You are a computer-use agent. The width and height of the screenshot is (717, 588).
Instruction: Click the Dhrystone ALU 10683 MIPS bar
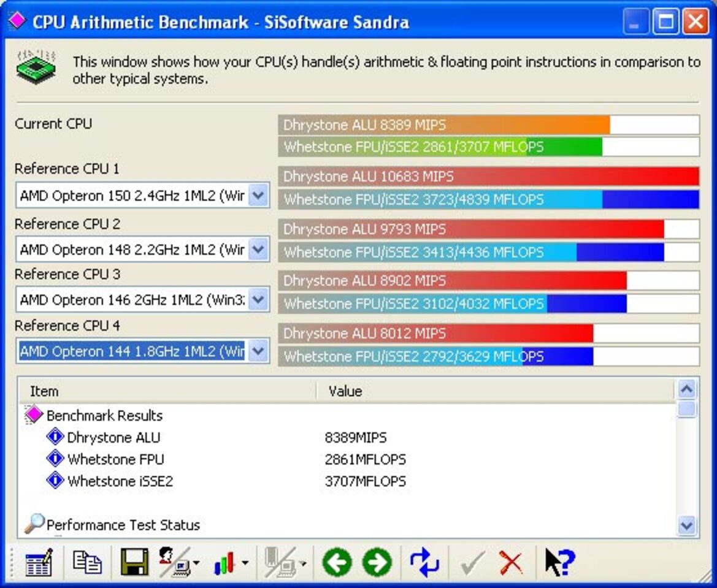pyautogui.click(x=489, y=177)
